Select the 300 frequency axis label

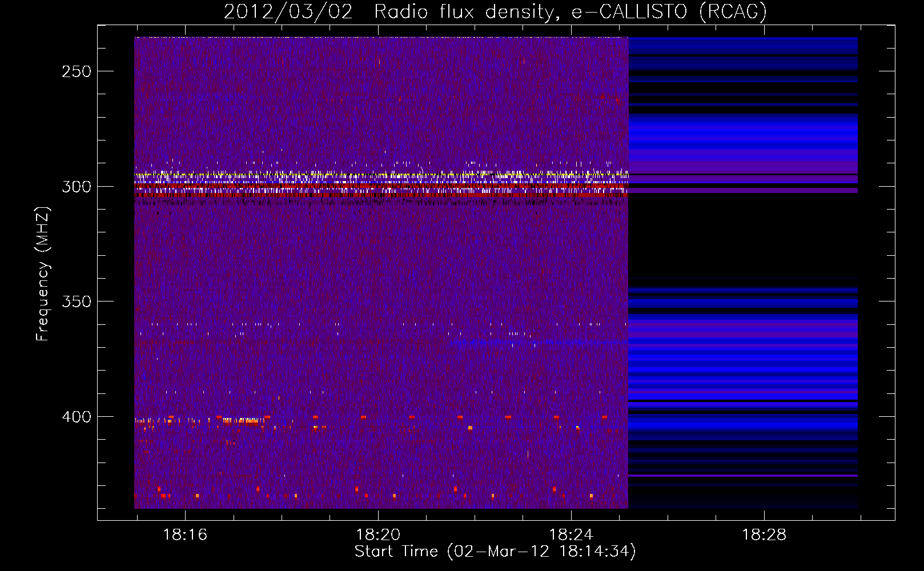77,187
